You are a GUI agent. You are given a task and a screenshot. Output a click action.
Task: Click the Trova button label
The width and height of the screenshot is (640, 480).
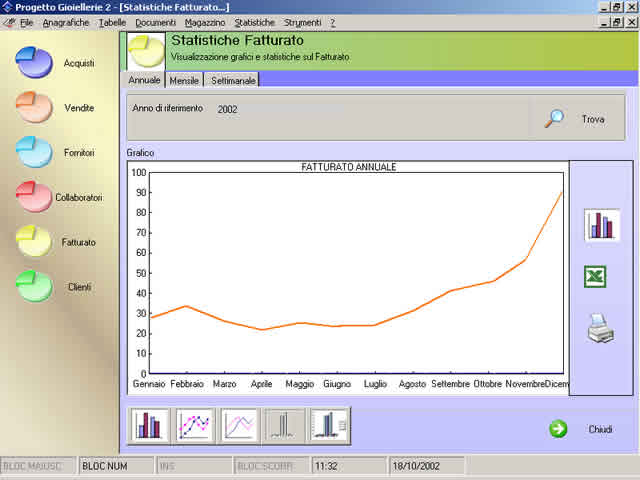[x=593, y=119]
